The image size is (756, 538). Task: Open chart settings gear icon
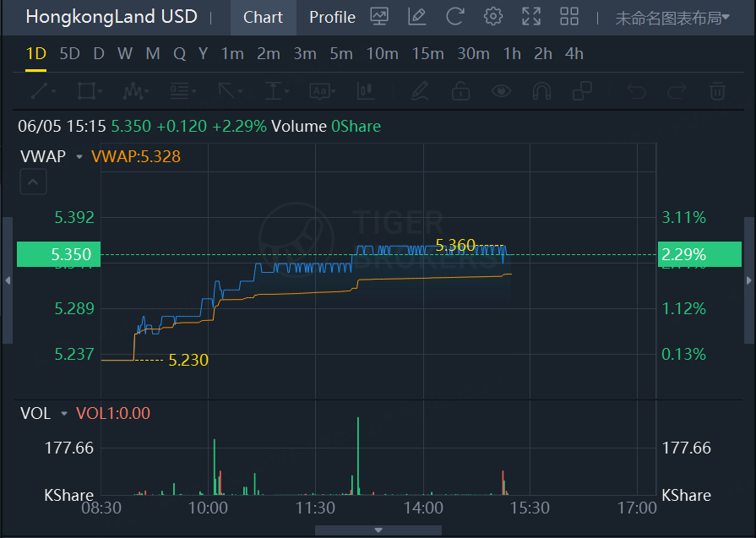(492, 17)
